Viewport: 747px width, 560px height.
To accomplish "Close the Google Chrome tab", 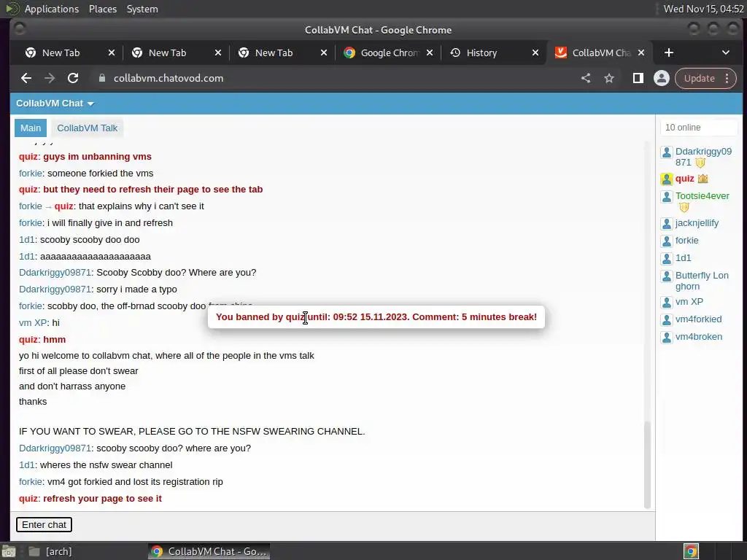I will [x=429, y=52].
